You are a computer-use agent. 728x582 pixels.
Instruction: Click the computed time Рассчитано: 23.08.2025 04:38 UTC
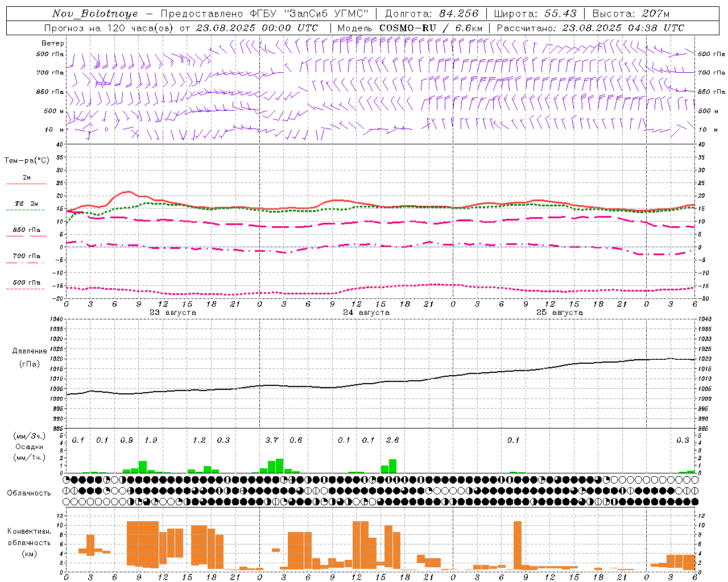(x=591, y=28)
